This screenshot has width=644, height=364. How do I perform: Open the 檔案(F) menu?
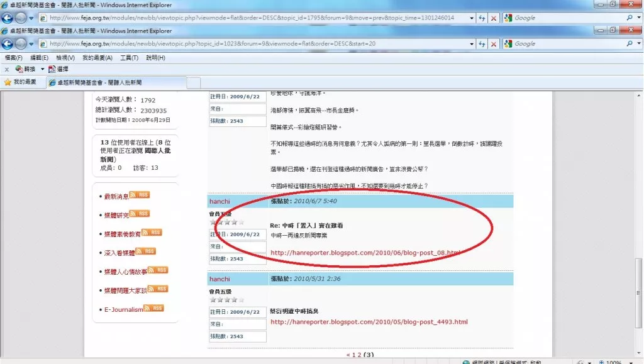[14, 58]
